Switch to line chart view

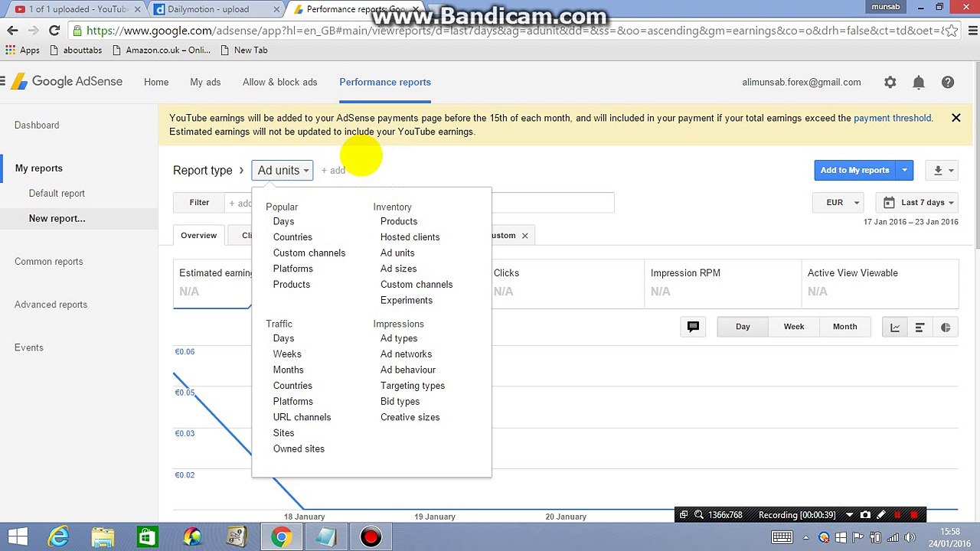coord(895,328)
